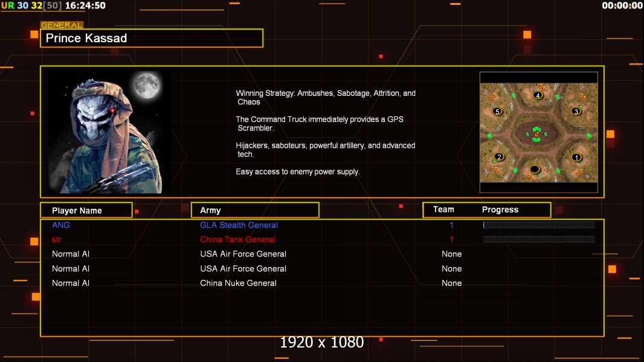The width and height of the screenshot is (644, 362).
Task: Click None team for China Nuke General
Action: (x=451, y=283)
